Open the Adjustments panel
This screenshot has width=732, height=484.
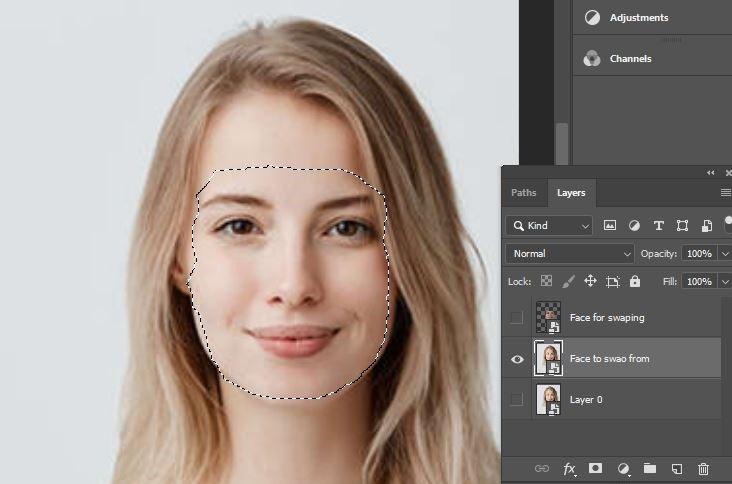point(639,18)
